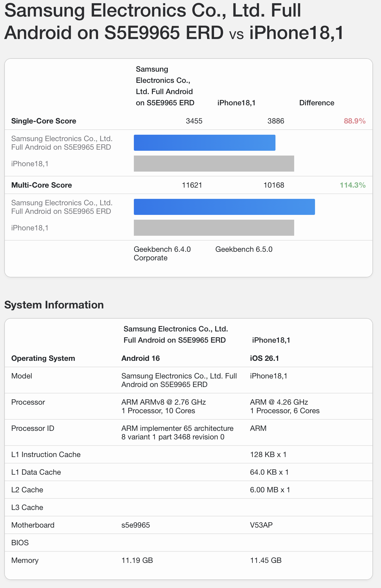Click ARM @ 4.26 GHz value
Viewport: 381px width, 588px height.
click(x=279, y=402)
